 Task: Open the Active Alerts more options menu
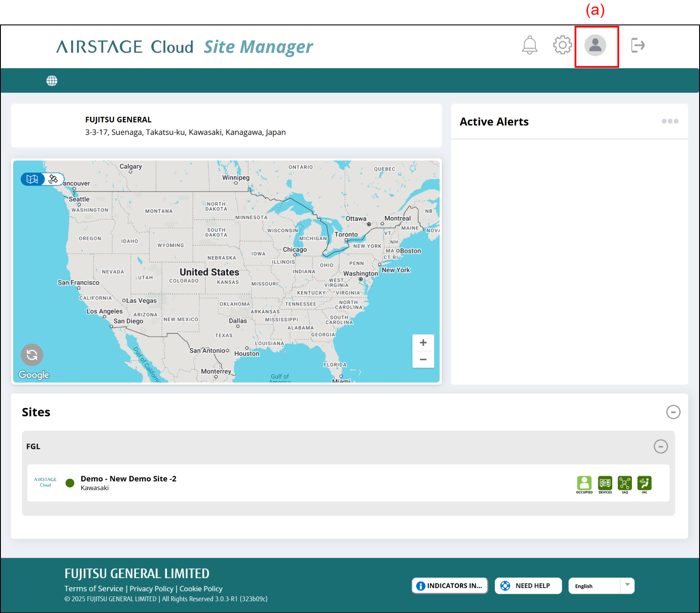[670, 122]
